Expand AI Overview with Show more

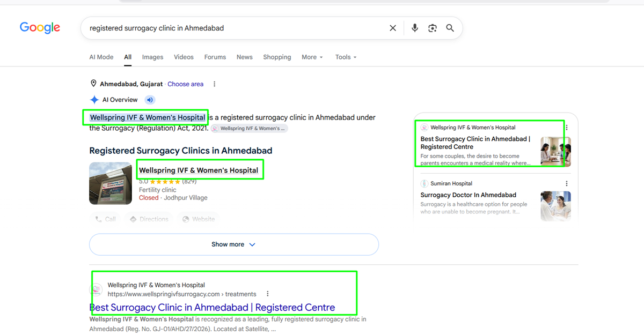click(x=234, y=244)
